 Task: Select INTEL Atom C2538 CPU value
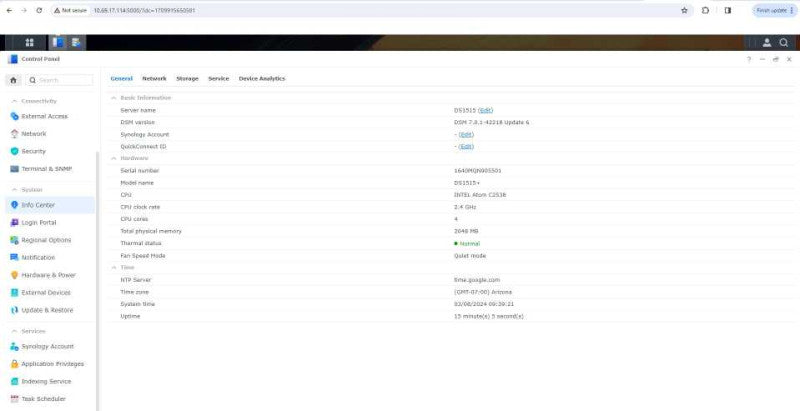point(480,195)
